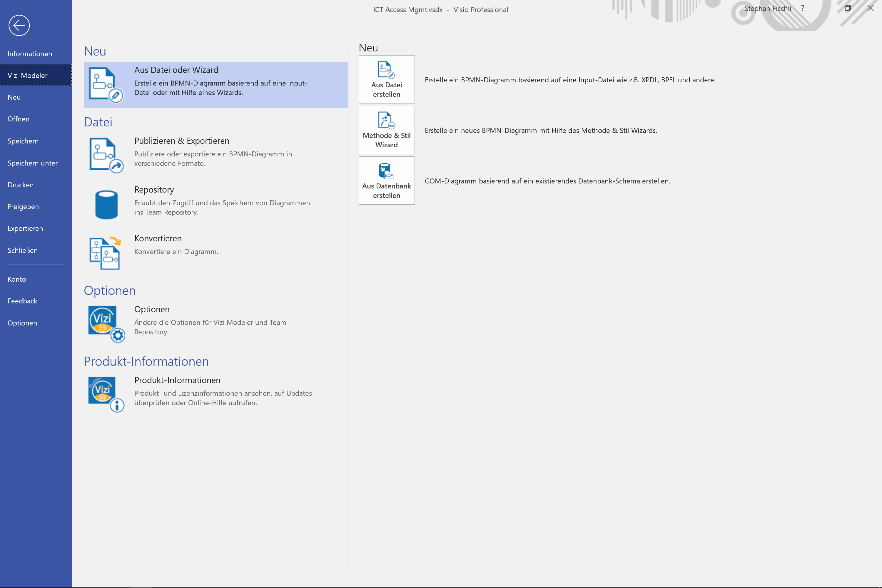Click the 'Aus Datei erstellen' tile
The width and height of the screenshot is (882, 588).
point(386,79)
